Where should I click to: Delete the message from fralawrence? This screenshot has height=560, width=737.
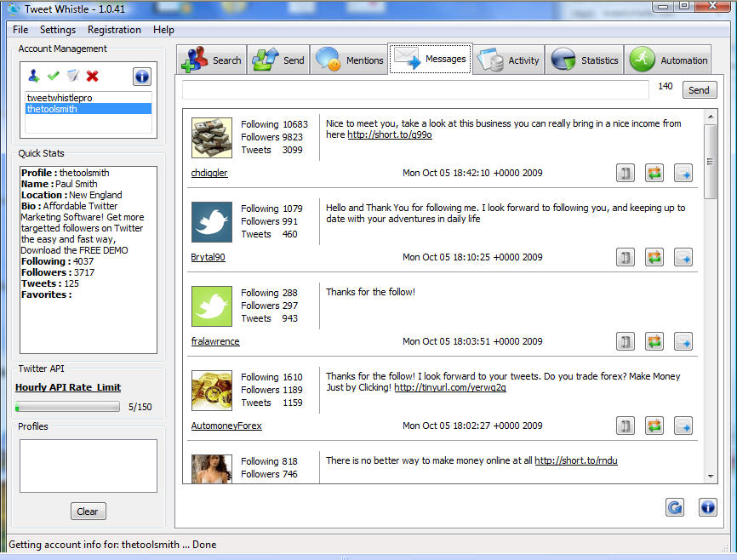click(626, 341)
